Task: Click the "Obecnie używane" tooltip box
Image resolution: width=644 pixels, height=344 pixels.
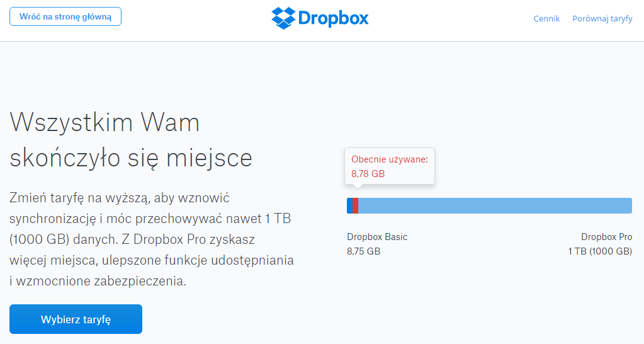Action: tap(389, 166)
